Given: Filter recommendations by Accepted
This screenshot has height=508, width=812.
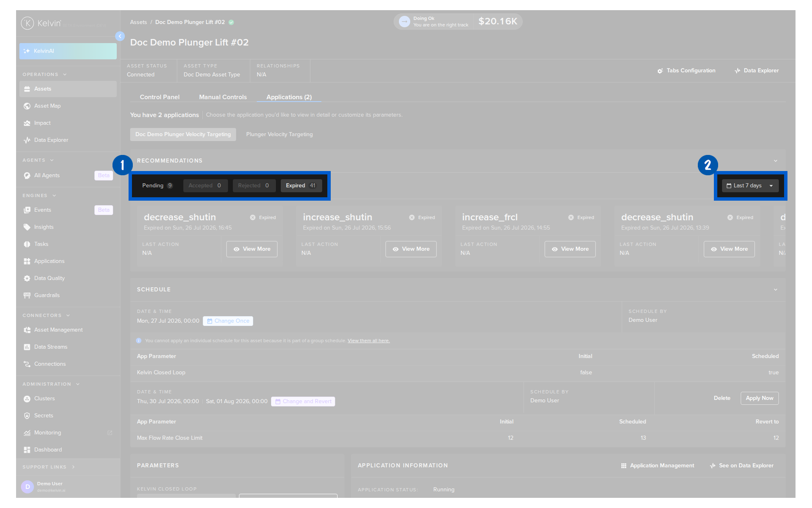Looking at the screenshot, I should click(206, 186).
